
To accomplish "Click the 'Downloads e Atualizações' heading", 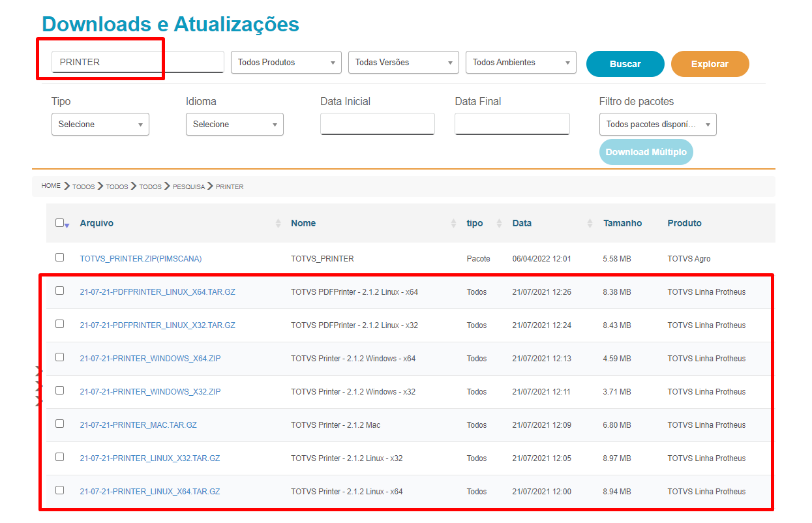I will pos(170,24).
